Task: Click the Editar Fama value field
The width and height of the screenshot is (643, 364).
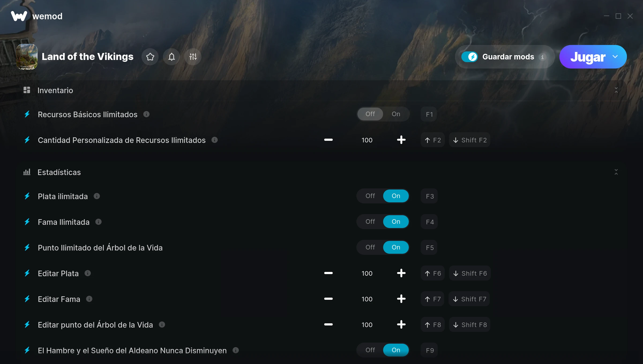Action: [x=367, y=299]
